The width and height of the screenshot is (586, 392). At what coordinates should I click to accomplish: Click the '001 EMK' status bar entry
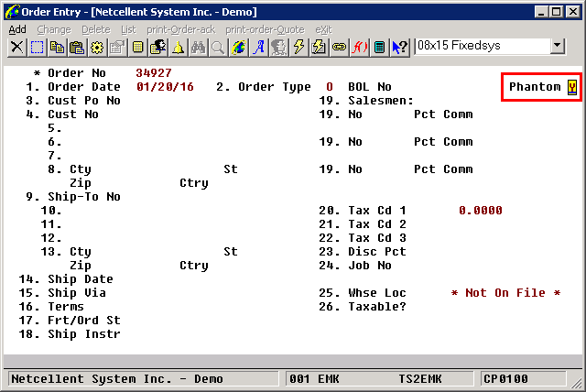click(314, 379)
